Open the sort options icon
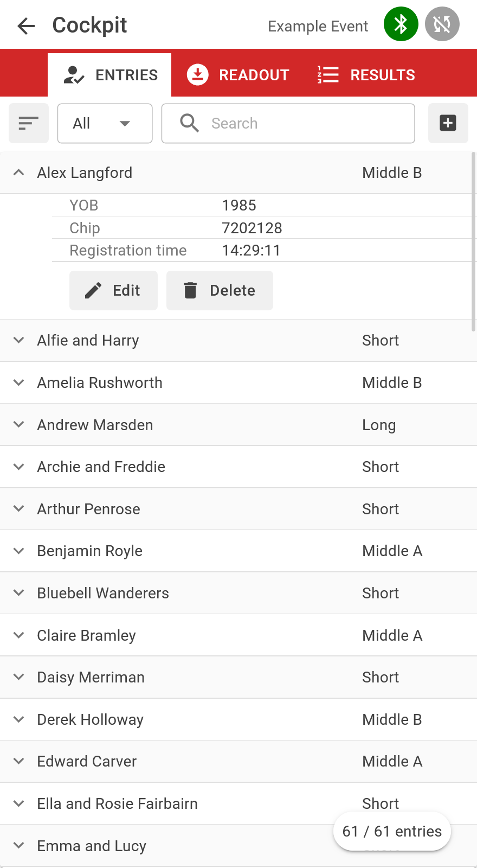The height and width of the screenshot is (868, 477). click(29, 123)
